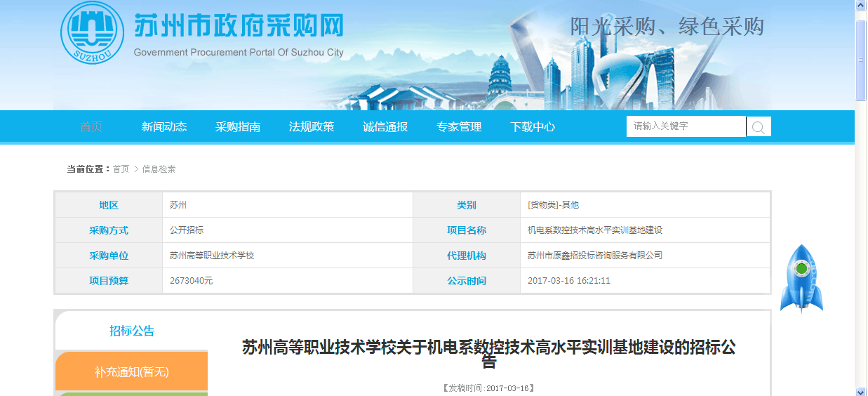
Task: Click the 地区 table header cell
Action: click(x=109, y=205)
